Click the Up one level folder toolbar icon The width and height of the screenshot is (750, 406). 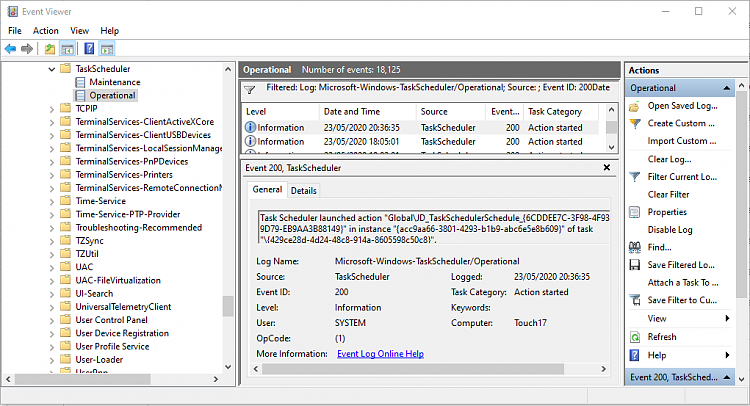coord(49,49)
